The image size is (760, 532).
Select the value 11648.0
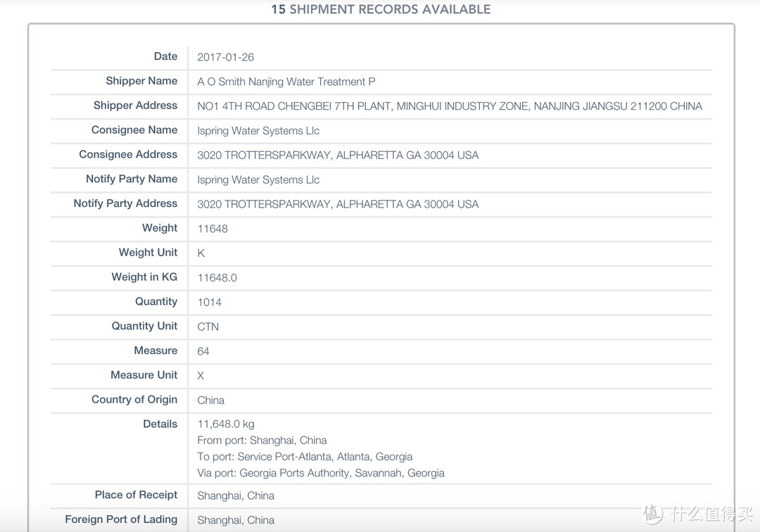[217, 278]
